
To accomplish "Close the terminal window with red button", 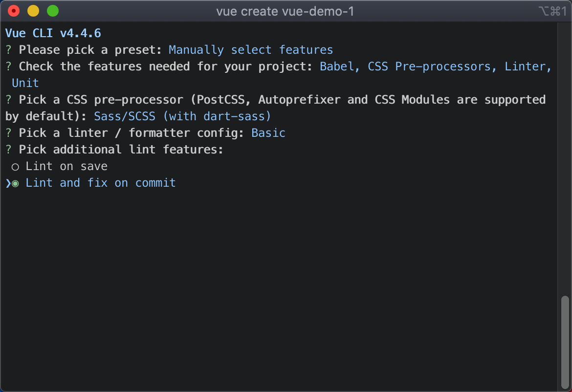I will coord(14,11).
